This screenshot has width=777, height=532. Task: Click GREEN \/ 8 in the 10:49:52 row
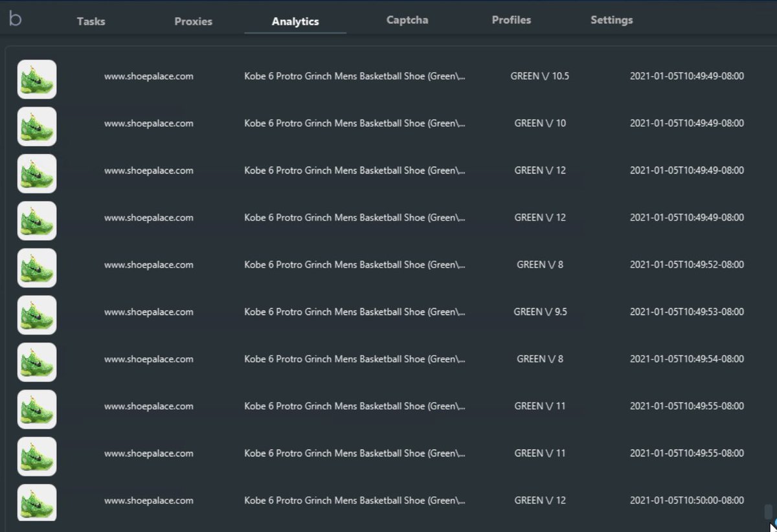tap(540, 265)
